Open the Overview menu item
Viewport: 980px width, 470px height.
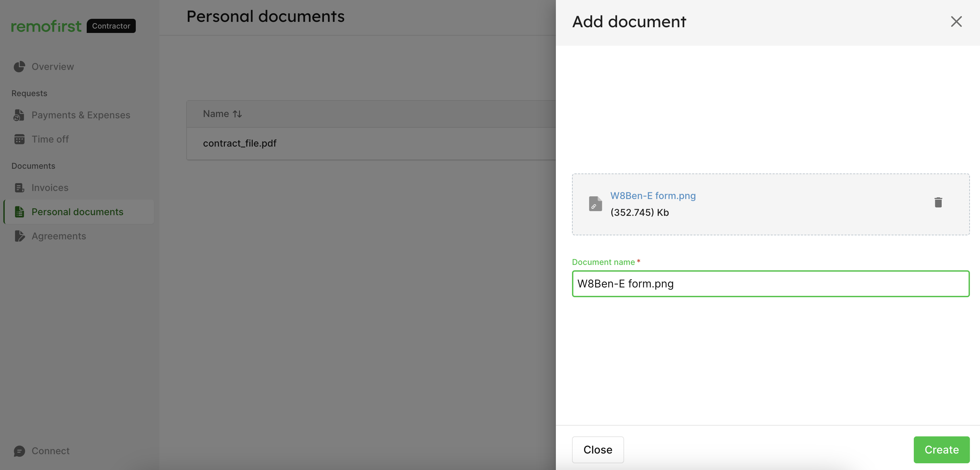coord(52,67)
